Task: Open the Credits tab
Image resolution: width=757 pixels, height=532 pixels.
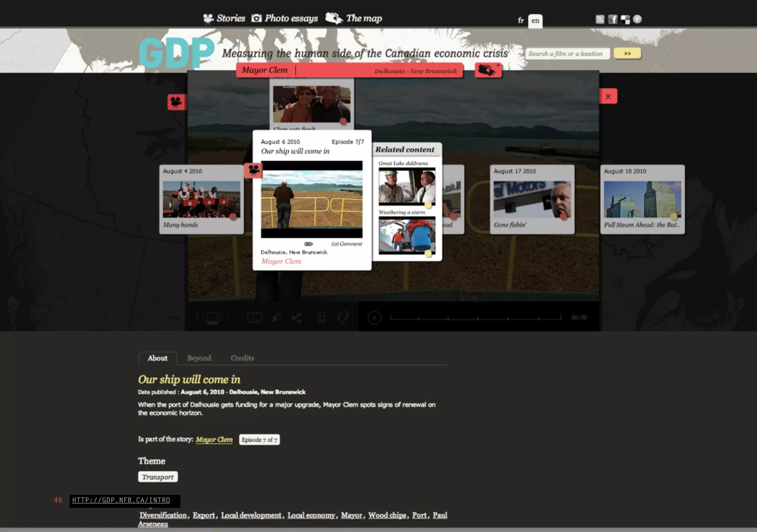Action: pyautogui.click(x=242, y=358)
